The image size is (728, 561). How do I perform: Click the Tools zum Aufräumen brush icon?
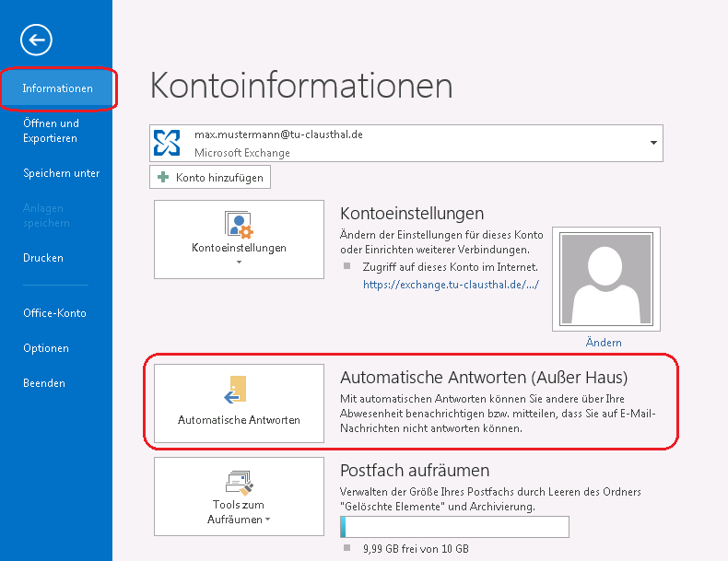tap(239, 483)
